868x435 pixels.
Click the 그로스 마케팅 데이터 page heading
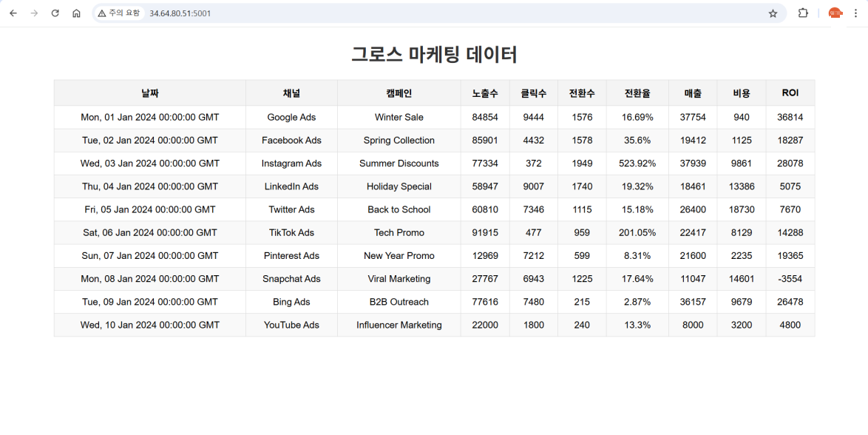pyautogui.click(x=434, y=55)
